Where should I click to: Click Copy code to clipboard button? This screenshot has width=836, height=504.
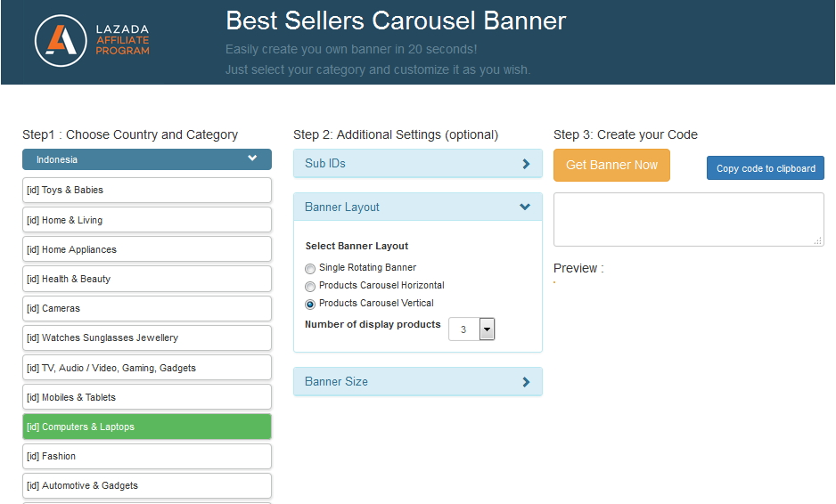[x=766, y=168]
